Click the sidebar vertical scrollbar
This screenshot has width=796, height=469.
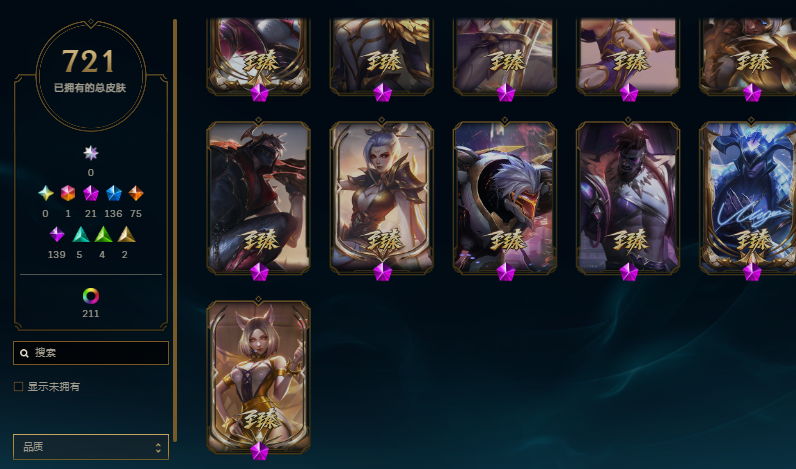click(x=175, y=230)
